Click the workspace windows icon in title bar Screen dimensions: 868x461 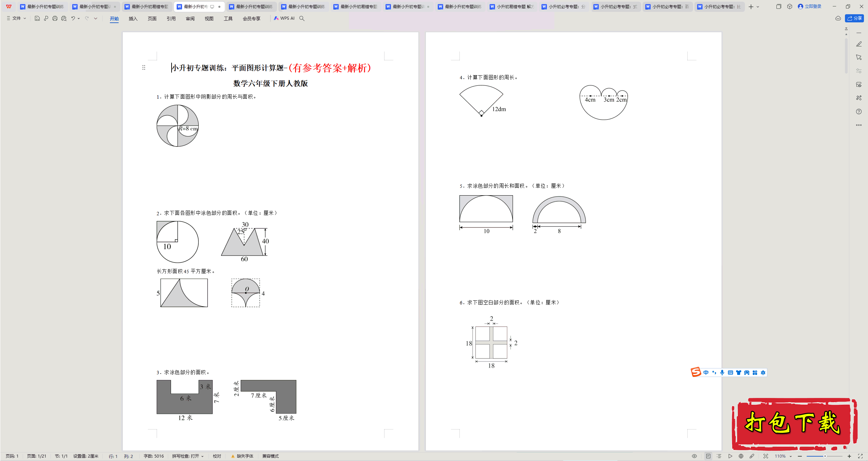click(778, 6)
